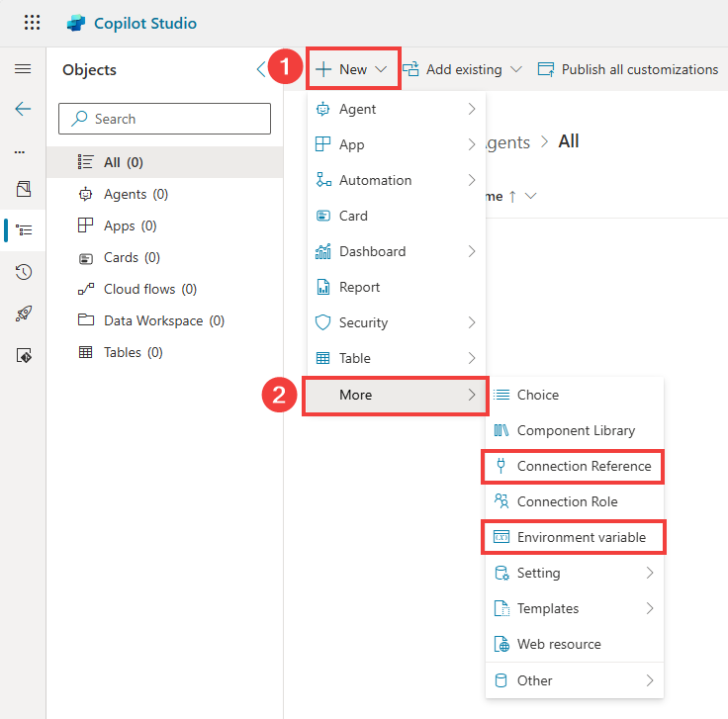Open the app launcher waffle icon
728x719 pixels.
point(33,23)
